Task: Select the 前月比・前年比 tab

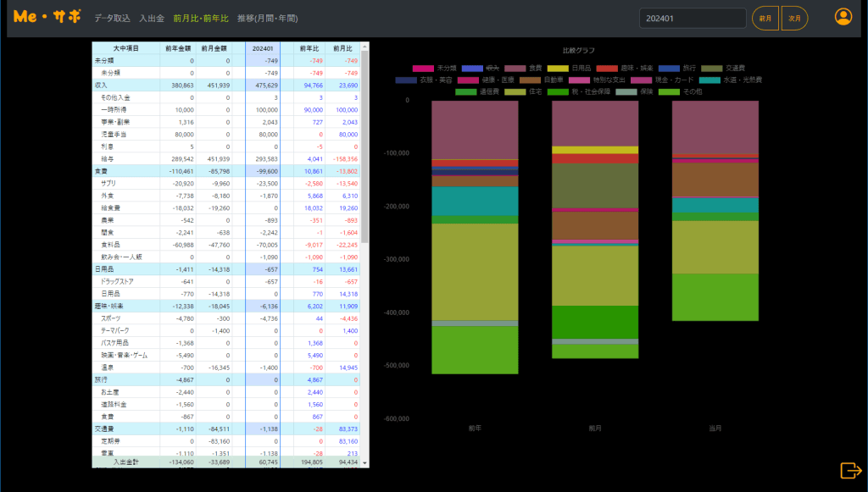Action: click(201, 18)
